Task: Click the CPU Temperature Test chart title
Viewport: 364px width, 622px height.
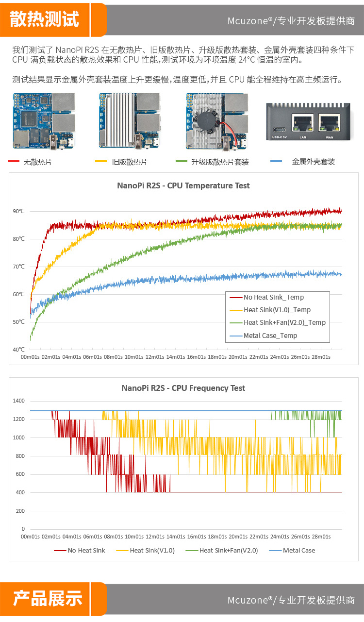Action: 183,185
